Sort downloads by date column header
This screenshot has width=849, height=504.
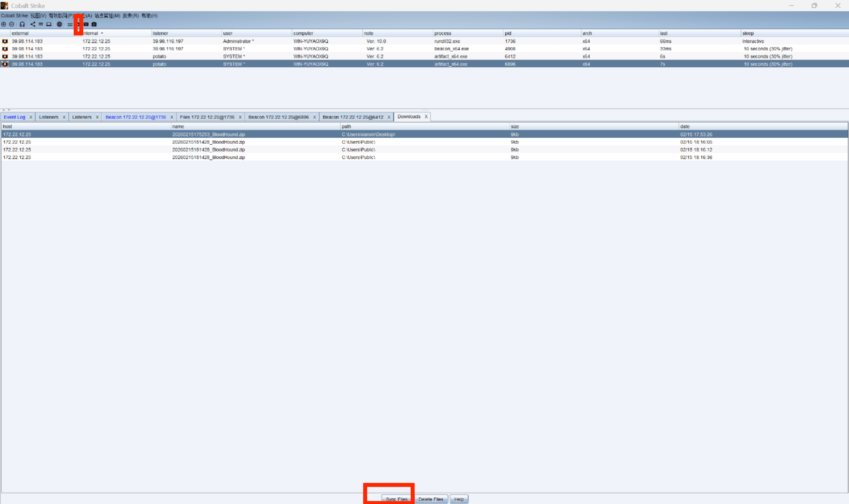[x=685, y=126]
